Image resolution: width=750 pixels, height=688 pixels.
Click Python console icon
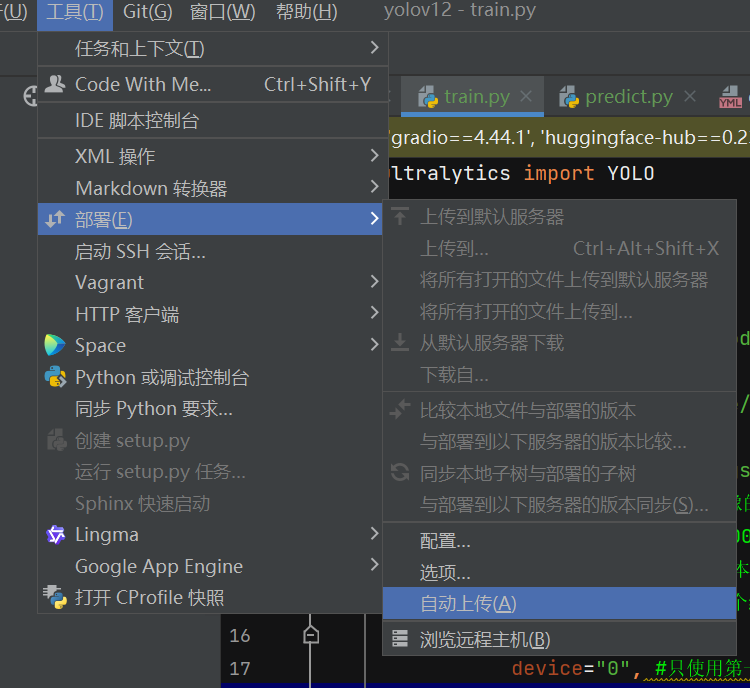pos(55,377)
